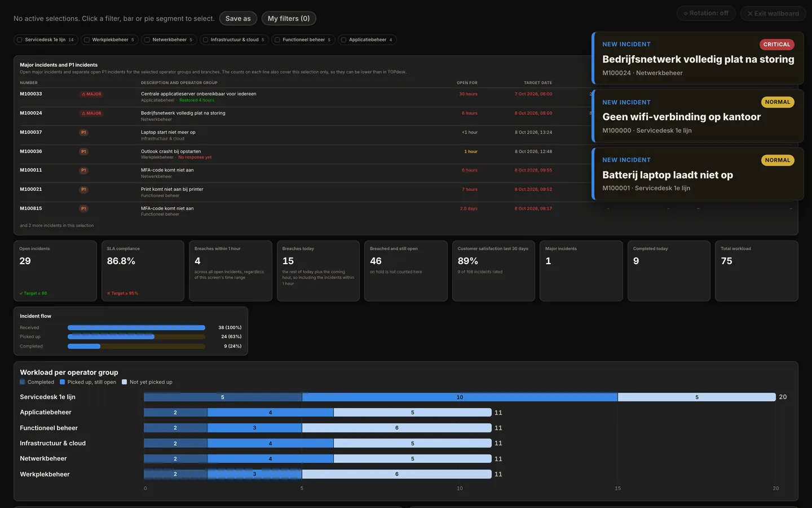
Task: Select Servicedesk 1e lijn's picked-up segment showing 10
Action: [460, 397]
